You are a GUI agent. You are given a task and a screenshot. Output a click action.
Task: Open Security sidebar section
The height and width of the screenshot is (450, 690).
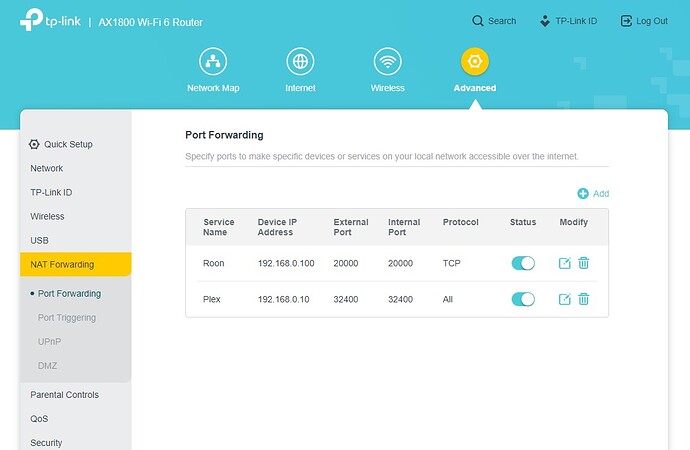tap(46, 443)
